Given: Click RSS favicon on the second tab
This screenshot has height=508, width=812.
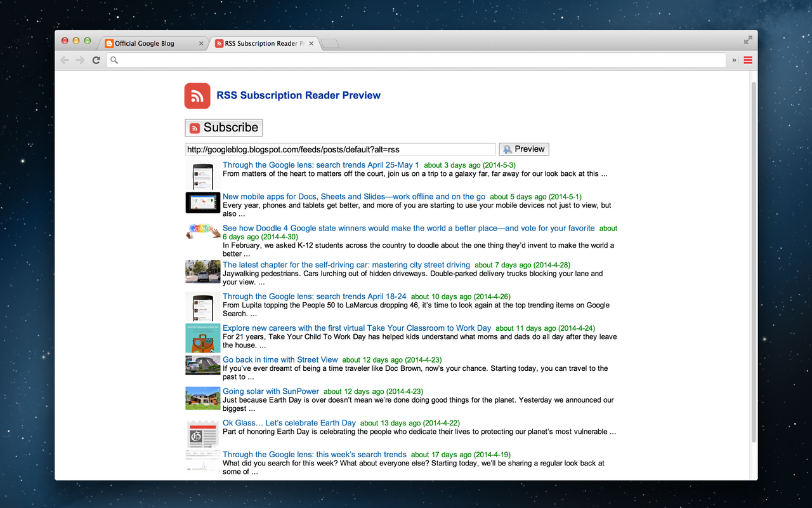Looking at the screenshot, I should (219, 44).
